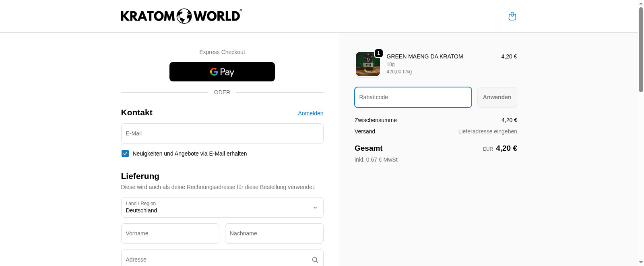Click the Lieferung section heading
Screen dimensions: 644x266
click(x=140, y=176)
